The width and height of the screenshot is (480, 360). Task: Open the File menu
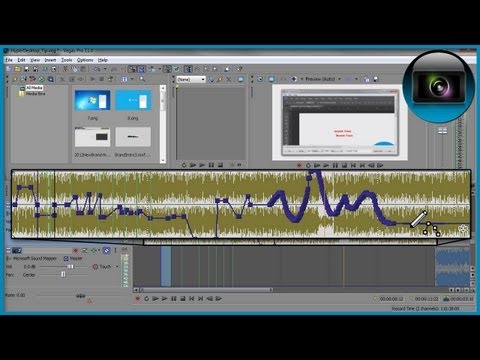pos(9,60)
